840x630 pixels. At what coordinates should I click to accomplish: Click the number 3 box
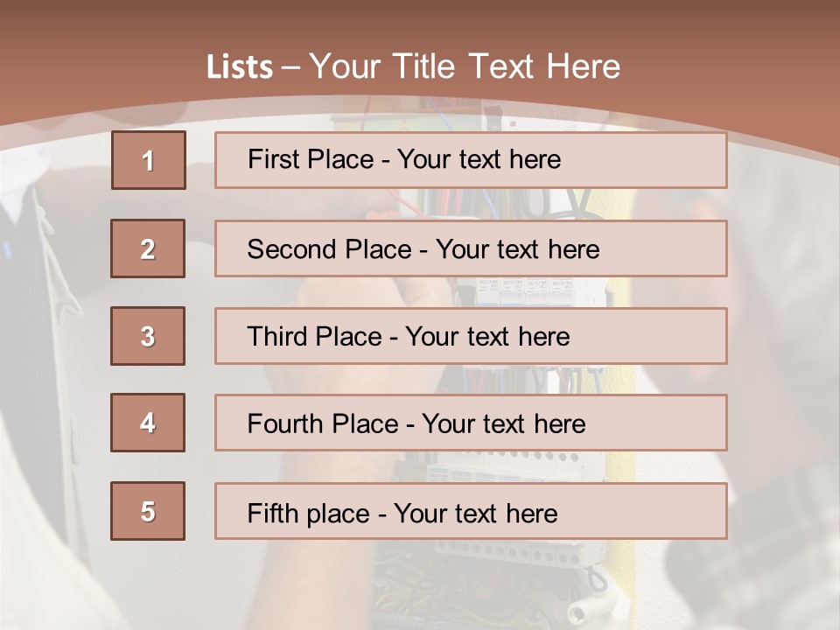coord(148,336)
